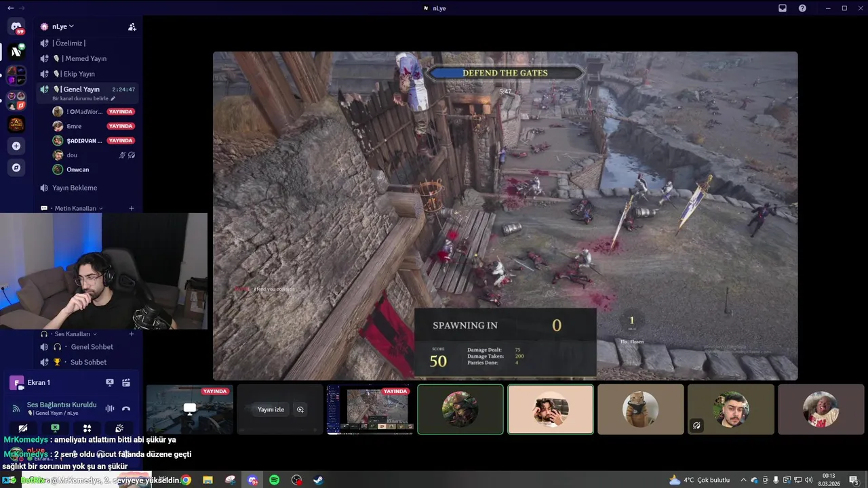Expand the second server folder in sidebar
Viewport: 868px width, 488px height.
coord(16,100)
